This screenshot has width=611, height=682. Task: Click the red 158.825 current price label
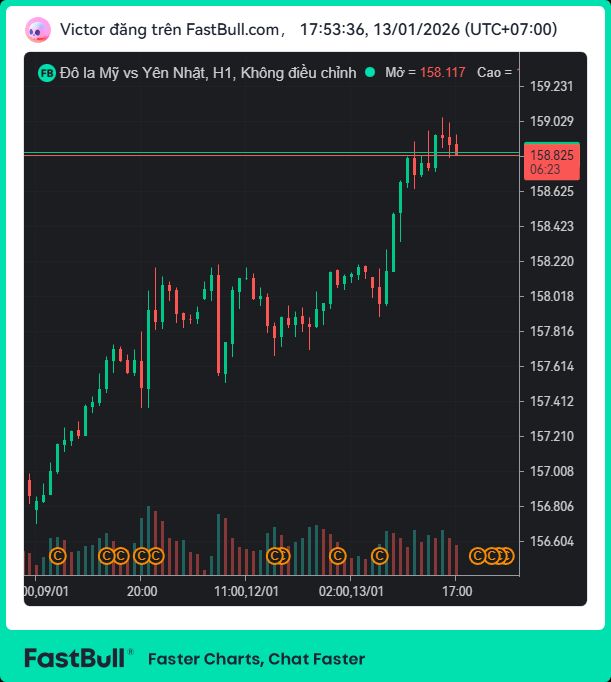click(551, 156)
